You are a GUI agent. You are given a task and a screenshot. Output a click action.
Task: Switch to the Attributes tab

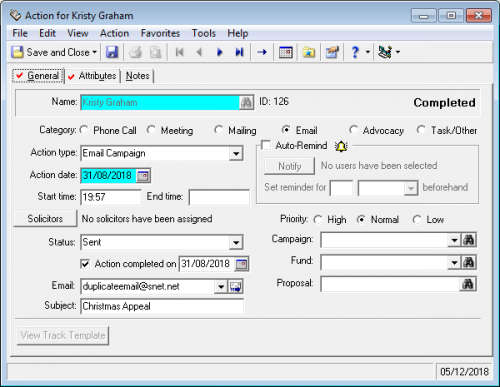(x=93, y=76)
